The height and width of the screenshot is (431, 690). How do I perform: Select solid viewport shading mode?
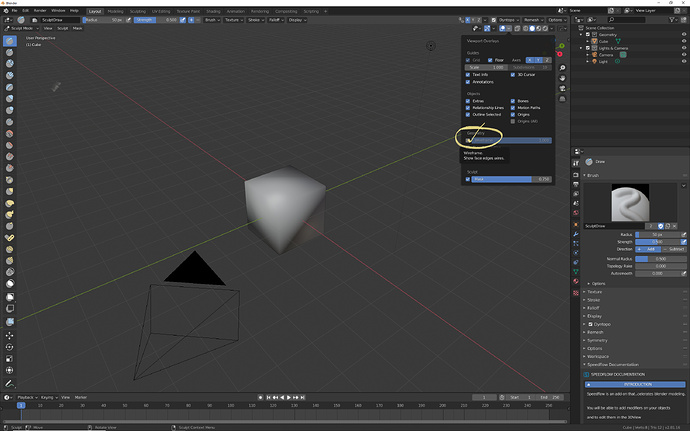(x=532, y=29)
